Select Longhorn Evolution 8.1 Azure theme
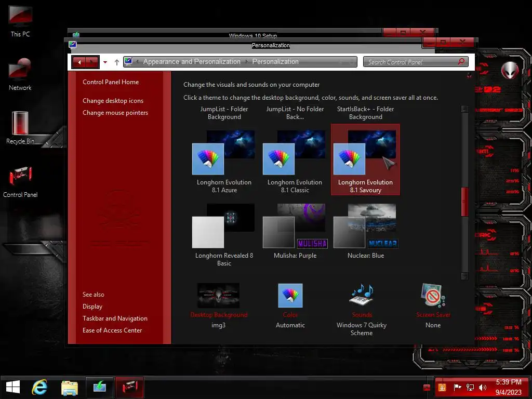Image resolution: width=532 pixels, height=399 pixels. (224, 160)
